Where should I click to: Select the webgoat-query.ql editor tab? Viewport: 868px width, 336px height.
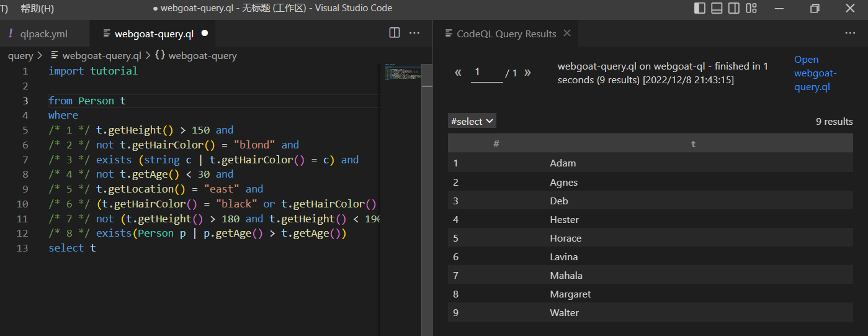point(154,34)
